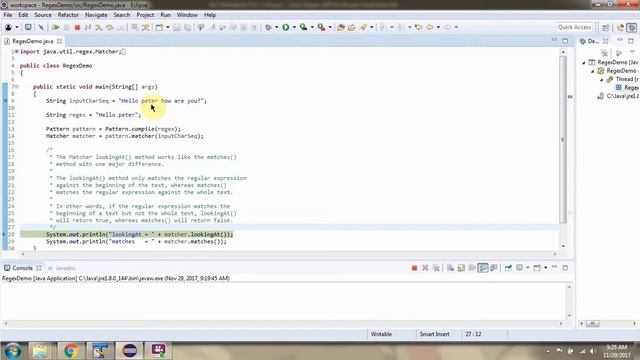640x360 pixels.
Task: Minimize the Console view panel
Action: click(554, 267)
